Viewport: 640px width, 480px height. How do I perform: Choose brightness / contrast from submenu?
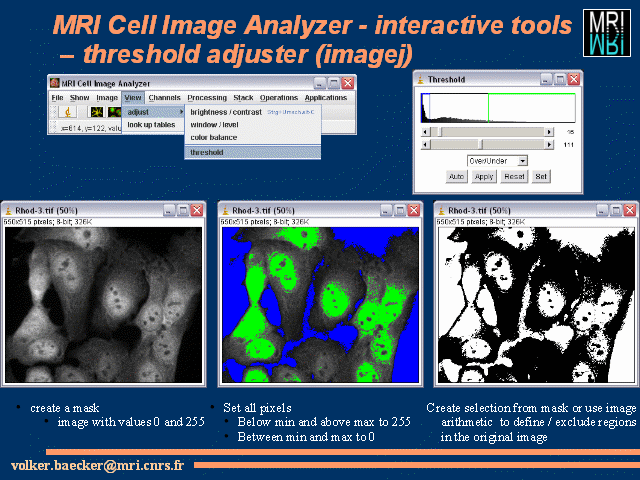[x=253, y=112]
